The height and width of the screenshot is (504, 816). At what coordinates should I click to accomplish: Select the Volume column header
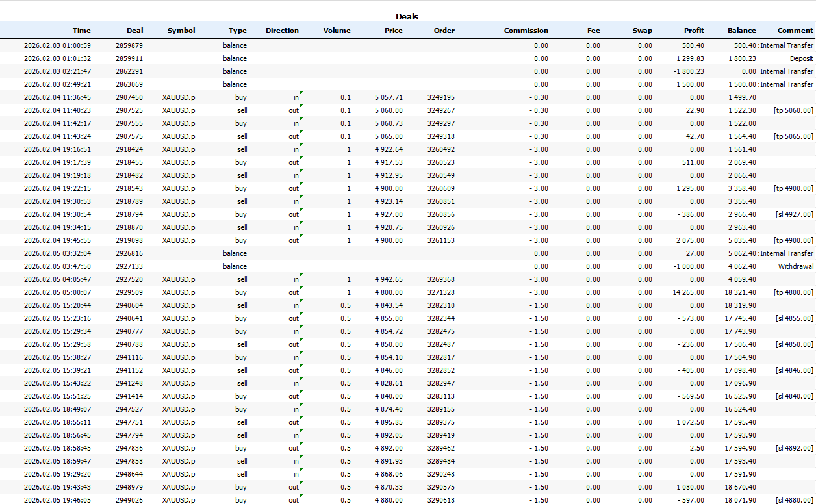337,31
